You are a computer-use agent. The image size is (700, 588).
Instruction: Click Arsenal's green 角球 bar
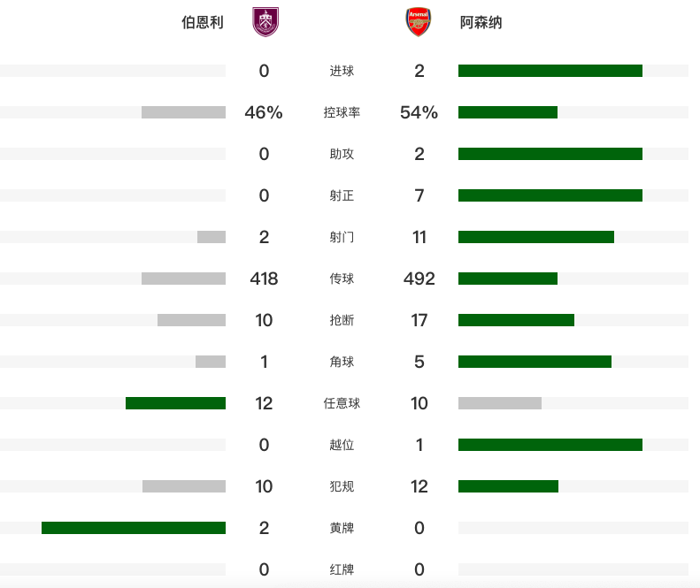coord(535,362)
